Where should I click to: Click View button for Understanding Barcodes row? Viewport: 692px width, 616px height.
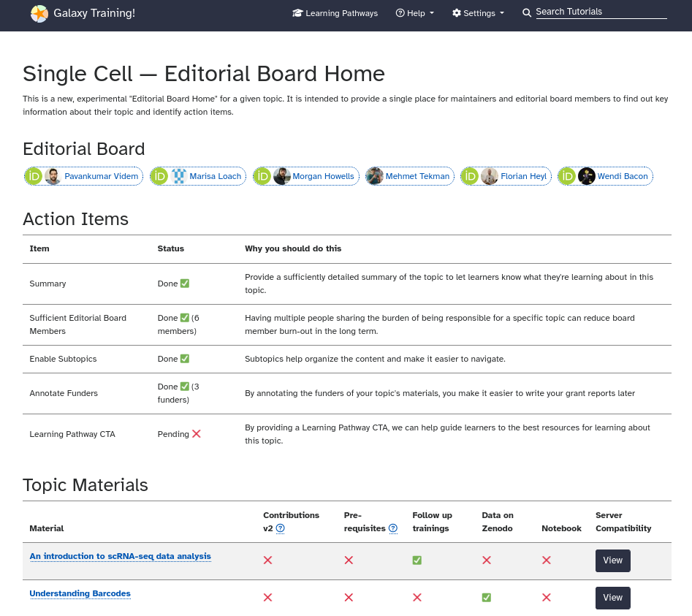click(612, 598)
